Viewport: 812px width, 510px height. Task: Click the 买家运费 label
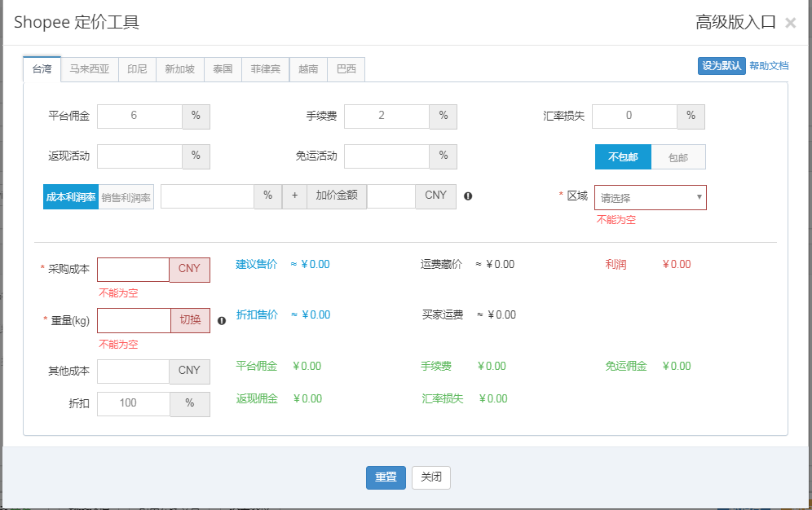click(442, 315)
